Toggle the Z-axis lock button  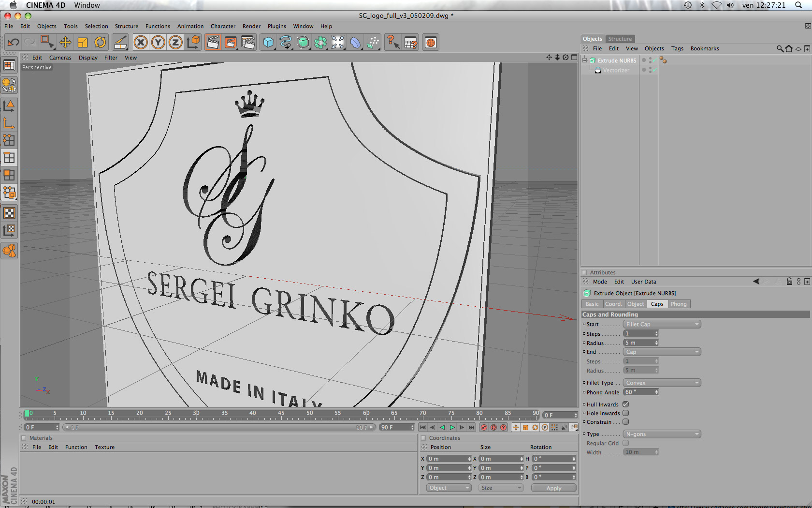175,43
